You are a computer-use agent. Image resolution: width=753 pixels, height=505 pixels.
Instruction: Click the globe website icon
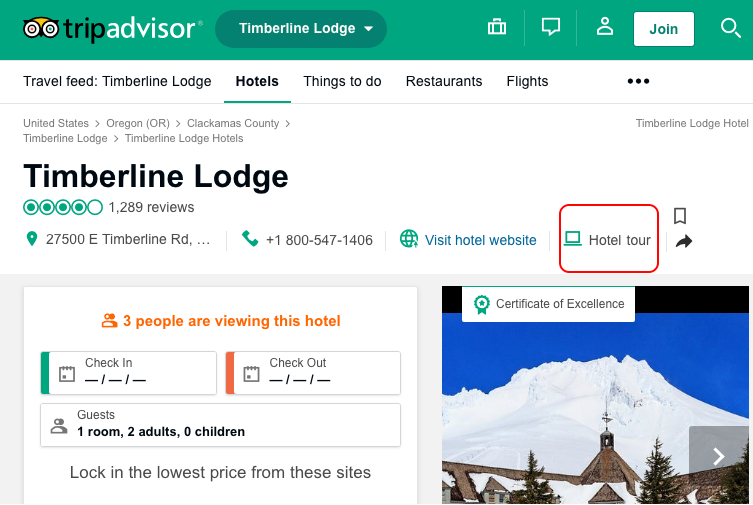point(409,239)
